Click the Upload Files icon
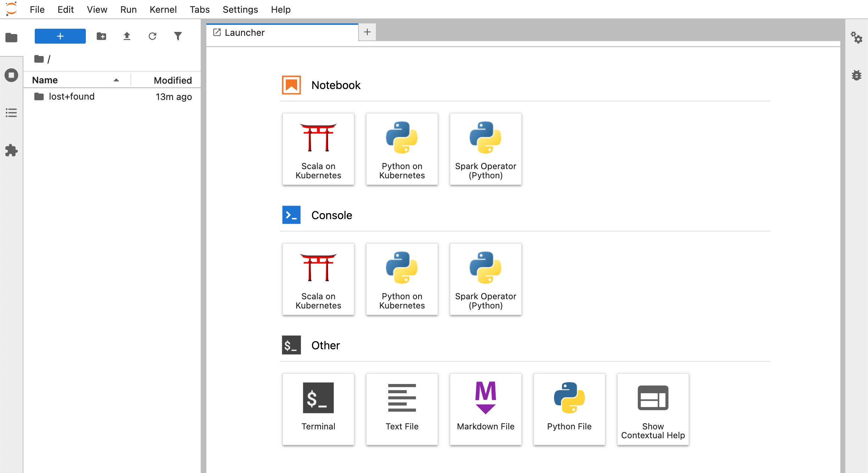 127,36
